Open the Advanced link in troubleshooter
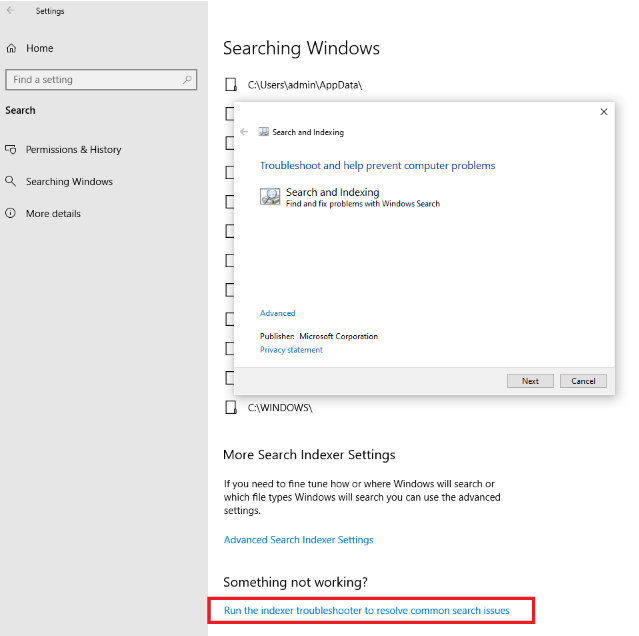Viewport: 639px width, 636px height. (x=278, y=313)
